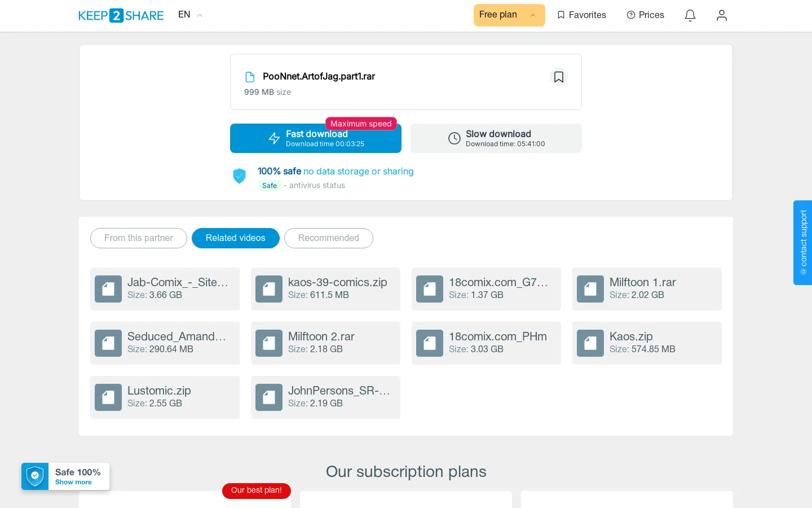Select the Recommended tab
This screenshot has width=812, height=508.
click(329, 238)
